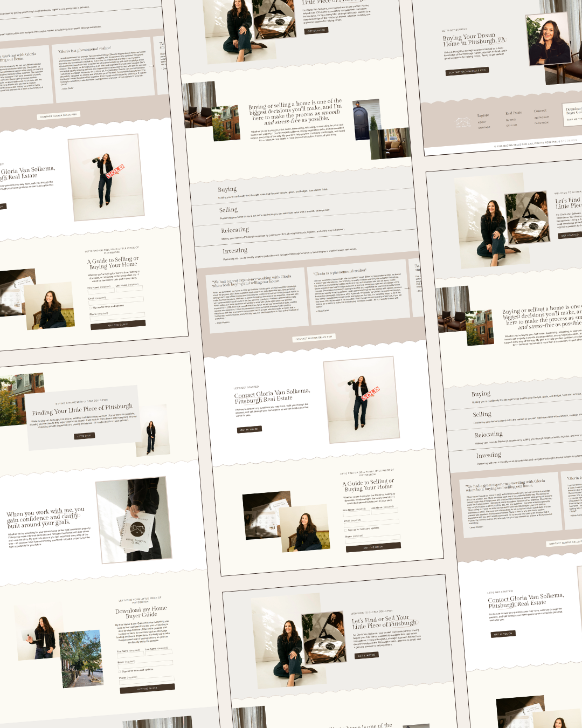Click Email field in Download my Home Buyer Guide form
Viewport: 582px width, 728px height.
(x=145, y=664)
